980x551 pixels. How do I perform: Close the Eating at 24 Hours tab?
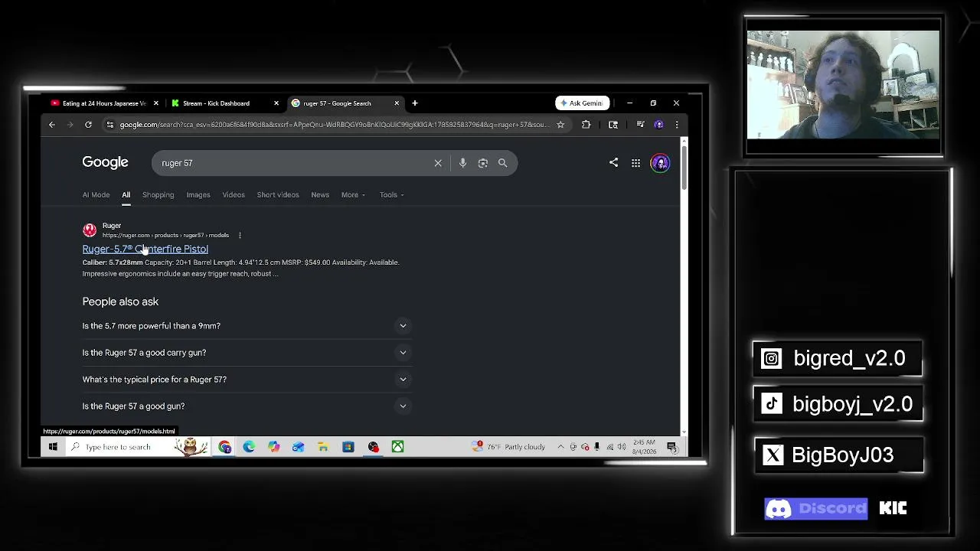point(156,103)
